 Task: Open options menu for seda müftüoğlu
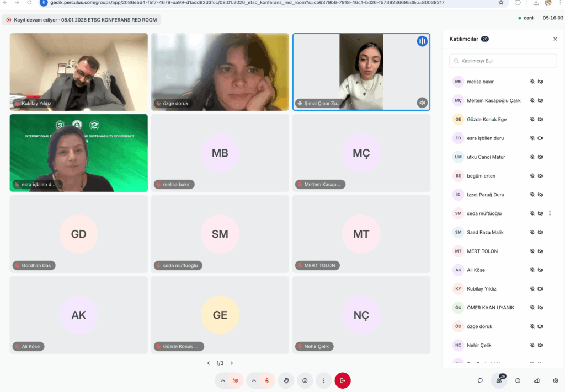pyautogui.click(x=550, y=213)
